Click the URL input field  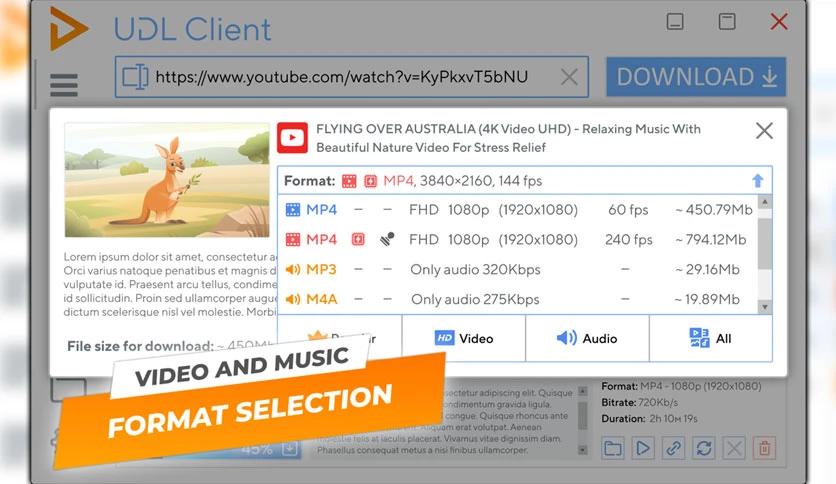click(352, 77)
